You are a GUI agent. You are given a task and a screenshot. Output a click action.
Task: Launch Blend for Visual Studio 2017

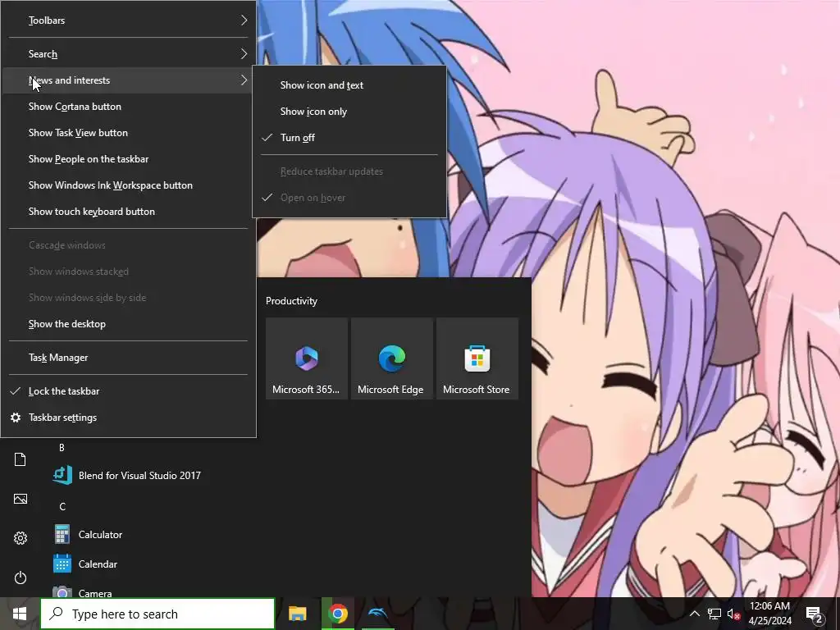(127, 475)
